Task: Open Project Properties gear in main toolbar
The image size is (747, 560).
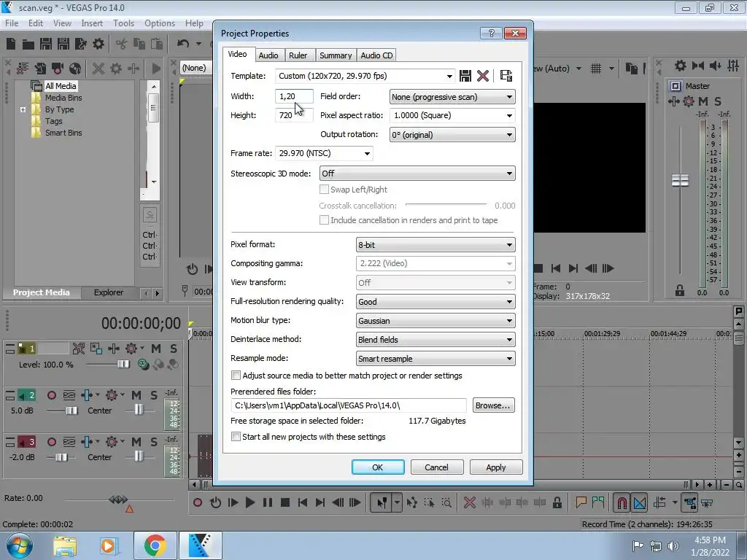Action: click(98, 44)
